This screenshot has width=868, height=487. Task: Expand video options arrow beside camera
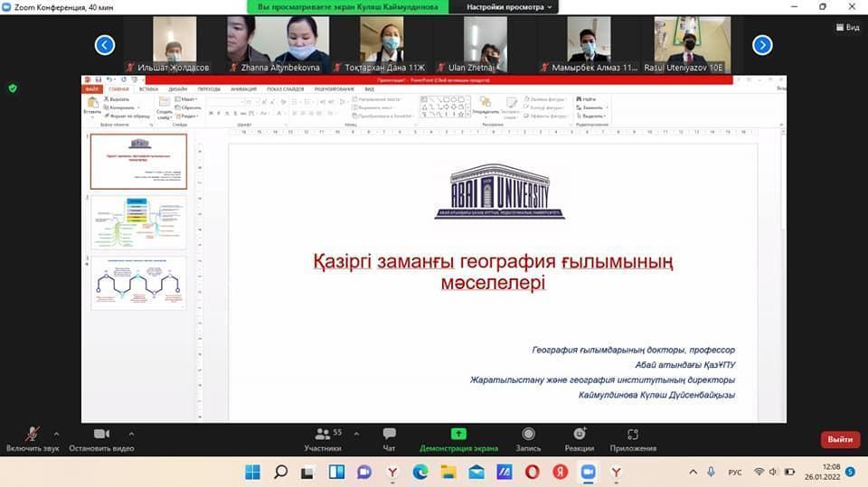(131, 434)
